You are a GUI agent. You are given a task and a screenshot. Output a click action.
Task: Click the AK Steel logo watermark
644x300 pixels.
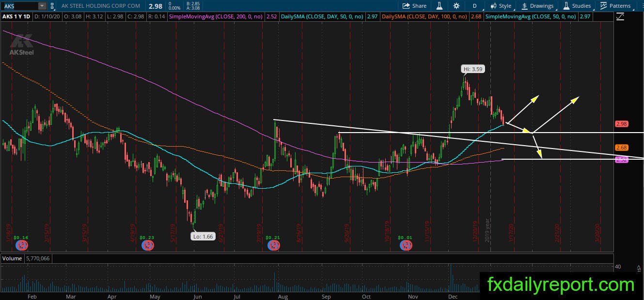(21, 44)
